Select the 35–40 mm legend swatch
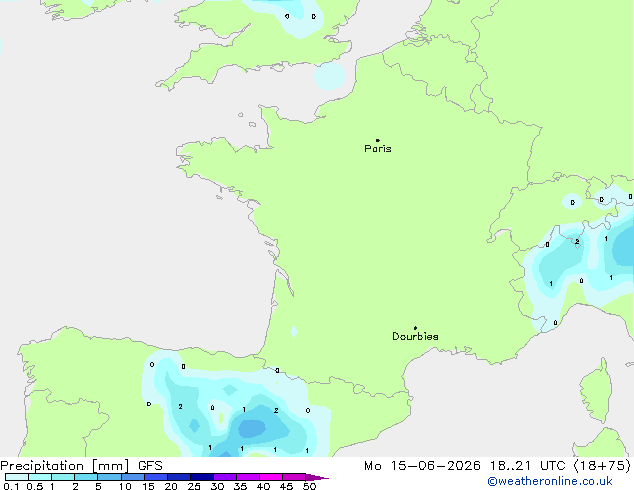Screen dimensions: 634x490 click(x=248, y=477)
